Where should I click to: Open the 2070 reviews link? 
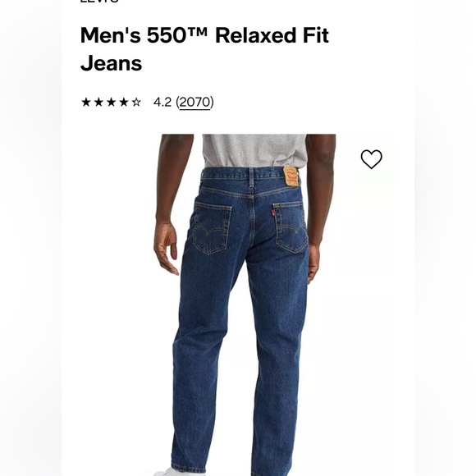click(x=195, y=103)
